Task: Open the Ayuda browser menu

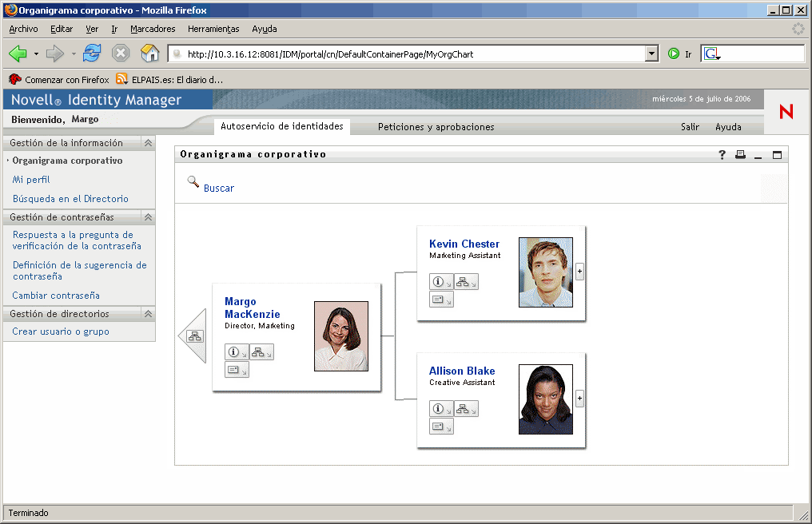Action: pyautogui.click(x=264, y=29)
